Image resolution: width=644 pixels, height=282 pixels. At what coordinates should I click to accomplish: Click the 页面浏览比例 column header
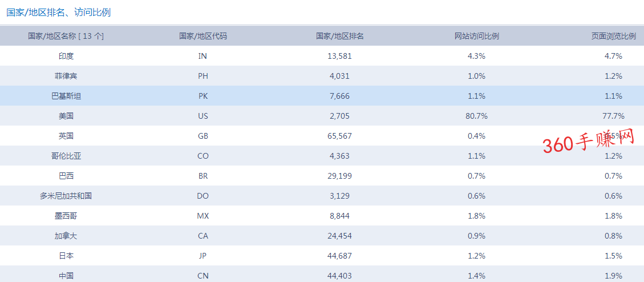pyautogui.click(x=613, y=36)
